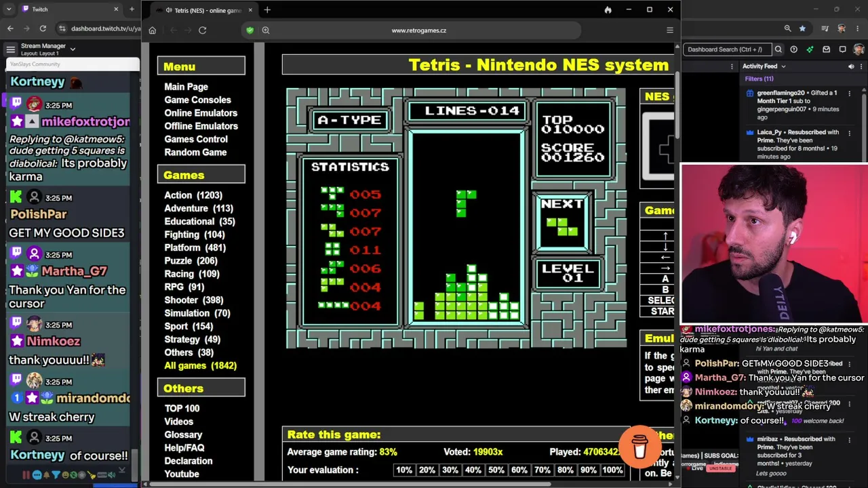The image size is (868, 488).
Task: Click the blue funnel chat filter icon
Action: tap(56, 475)
